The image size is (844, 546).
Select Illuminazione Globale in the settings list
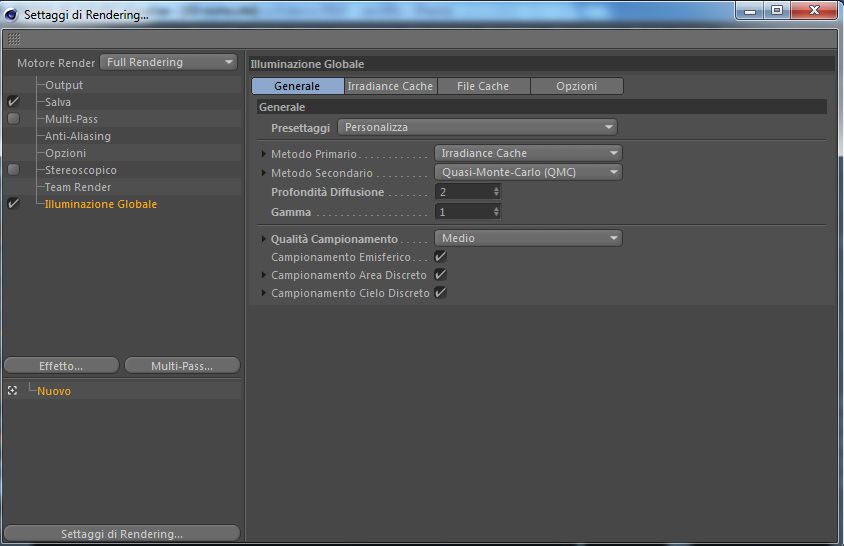101,204
